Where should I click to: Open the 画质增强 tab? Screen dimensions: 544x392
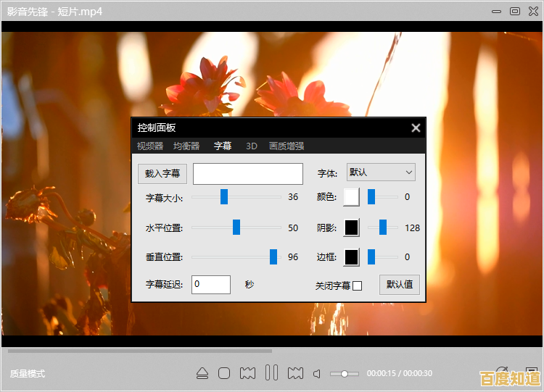287,146
